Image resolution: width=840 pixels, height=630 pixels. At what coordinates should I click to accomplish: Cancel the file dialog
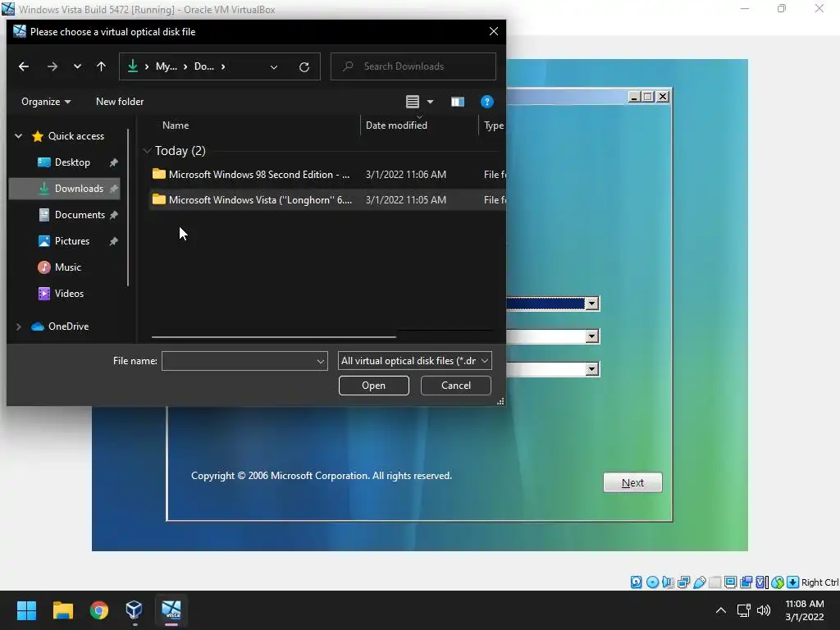(456, 386)
